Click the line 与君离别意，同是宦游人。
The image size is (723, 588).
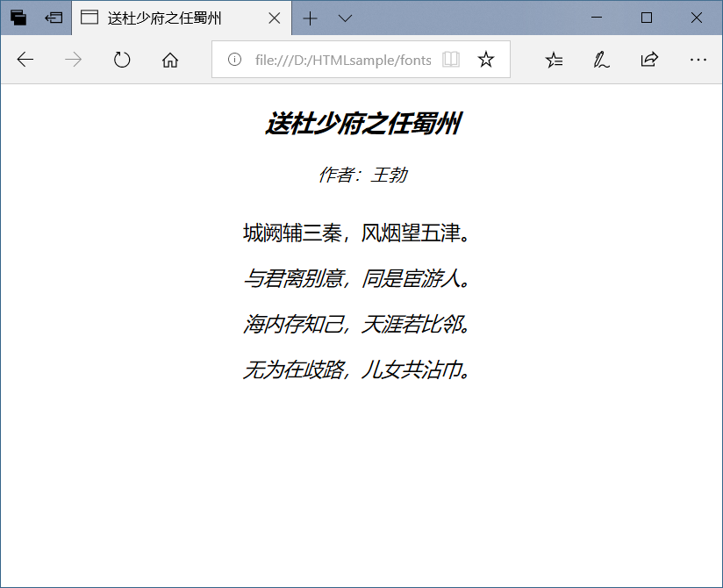coord(356,278)
